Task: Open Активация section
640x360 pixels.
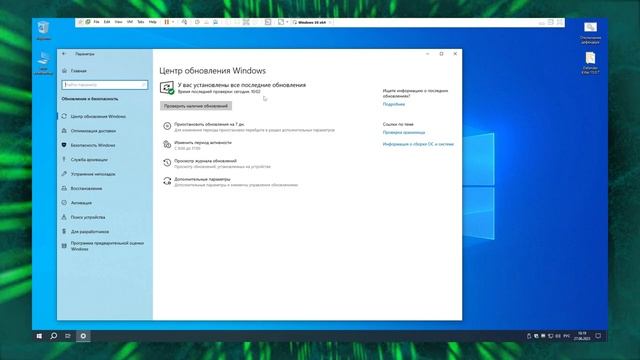Action: (81, 203)
